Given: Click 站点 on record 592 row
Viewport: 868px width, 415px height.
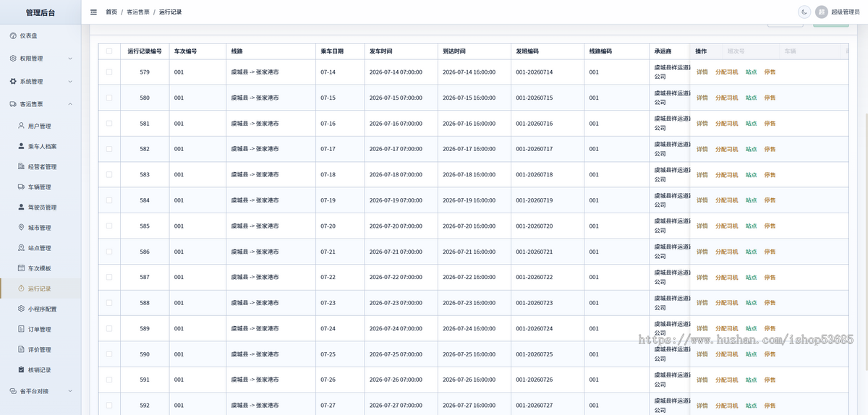Looking at the screenshot, I should (752, 406).
